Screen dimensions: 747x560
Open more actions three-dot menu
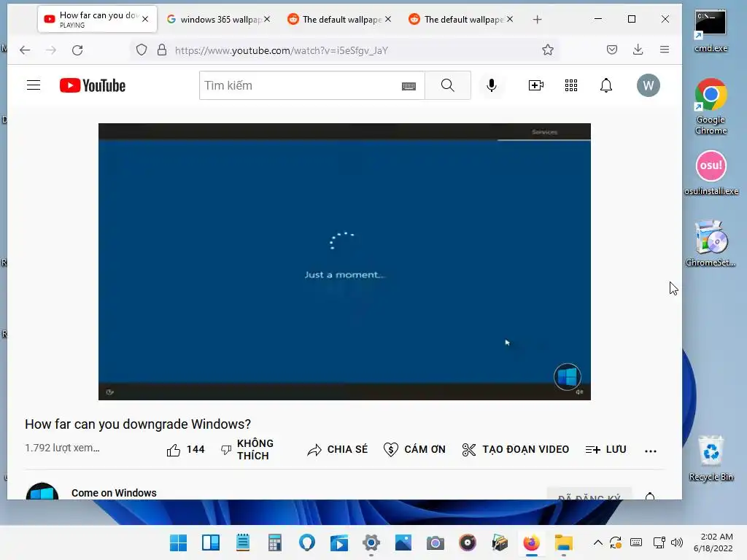650,451
